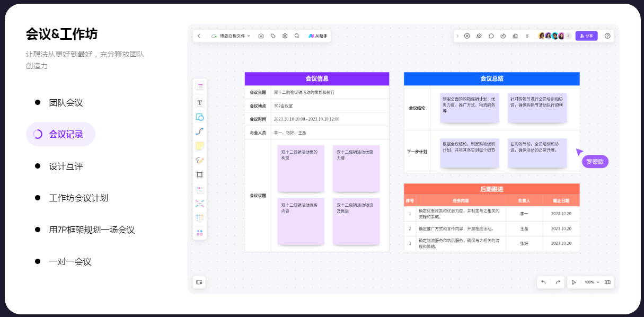Click the 双十二促销活动宣传内容 sticky note

(301, 221)
